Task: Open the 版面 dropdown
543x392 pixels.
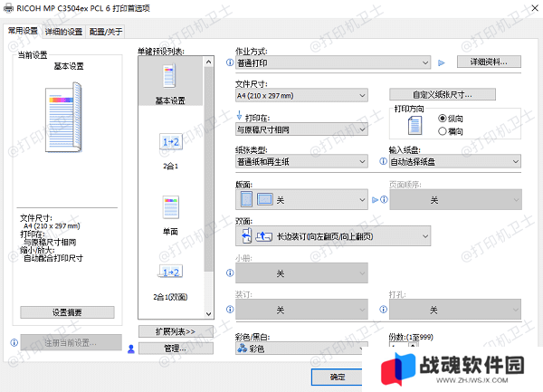Action: [x=301, y=199]
